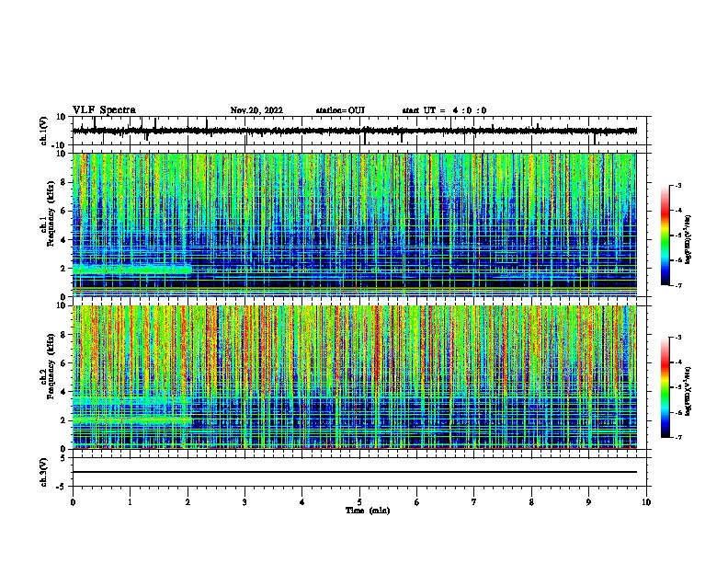
Task: Click the "-7" label below the ch.2 color bar
Action: (x=677, y=437)
